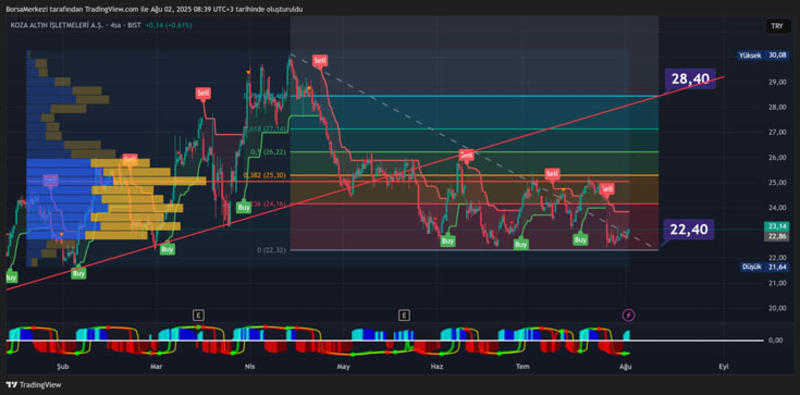Click the Sell signal above the March rally
The image size is (800, 395).
point(203,93)
